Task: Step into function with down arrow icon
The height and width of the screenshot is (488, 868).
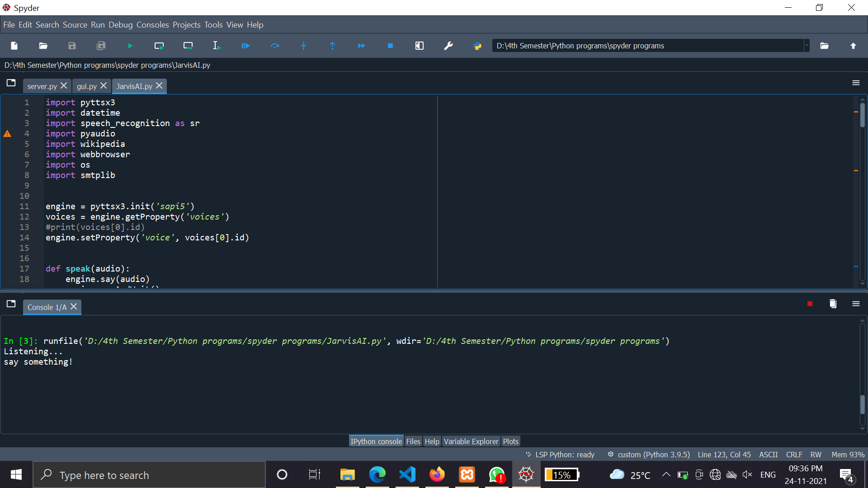Action: pos(304,46)
